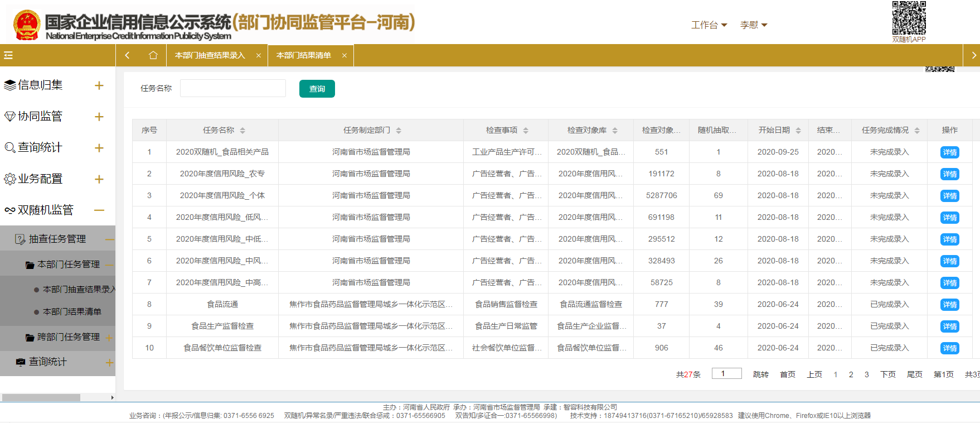
Task: Open 协同监管 menu item
Action: pos(40,116)
